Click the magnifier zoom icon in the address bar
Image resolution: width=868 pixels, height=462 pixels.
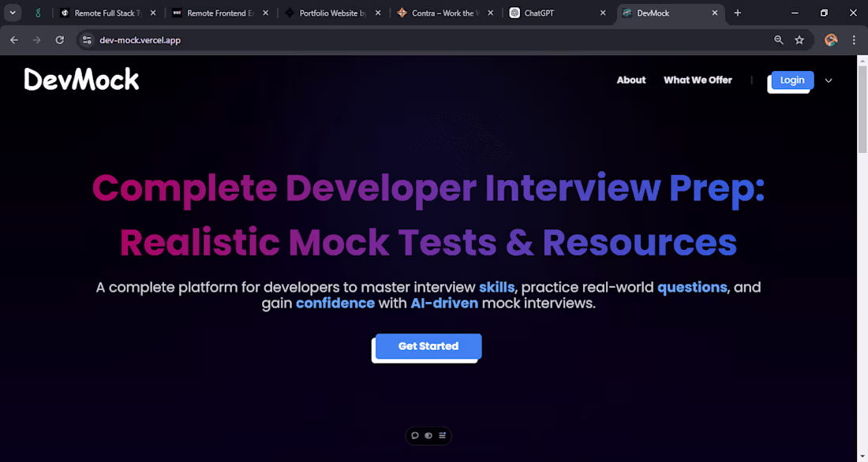click(x=778, y=39)
